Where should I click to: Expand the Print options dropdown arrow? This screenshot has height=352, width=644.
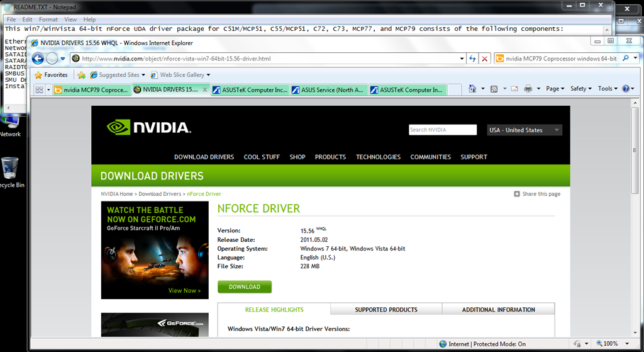coord(538,89)
